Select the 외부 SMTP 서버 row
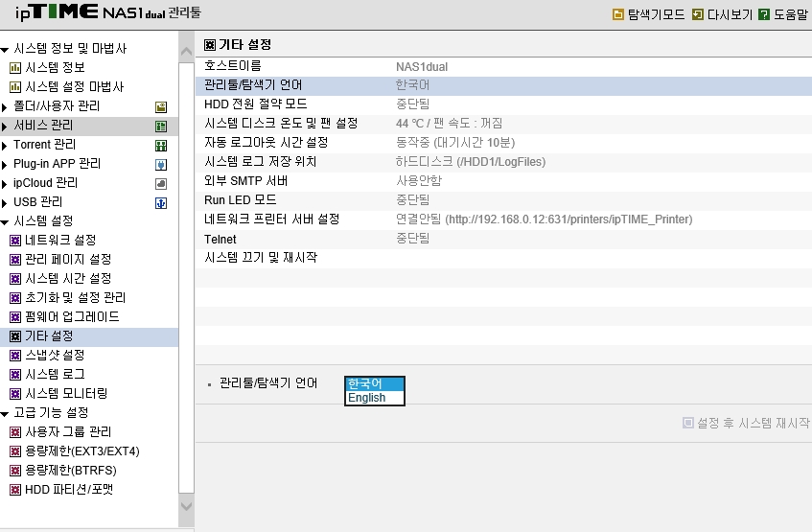Screen dimensions: 812x532 503,182
